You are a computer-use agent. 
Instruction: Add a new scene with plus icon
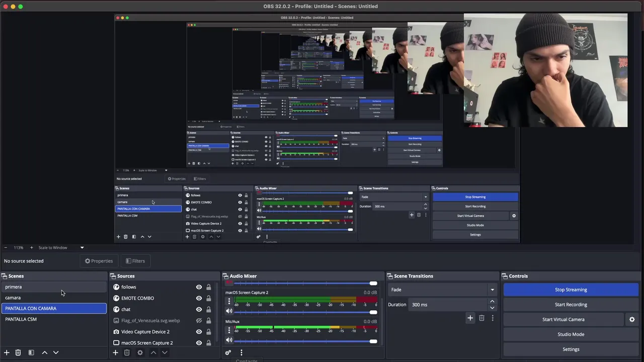pos(7,353)
